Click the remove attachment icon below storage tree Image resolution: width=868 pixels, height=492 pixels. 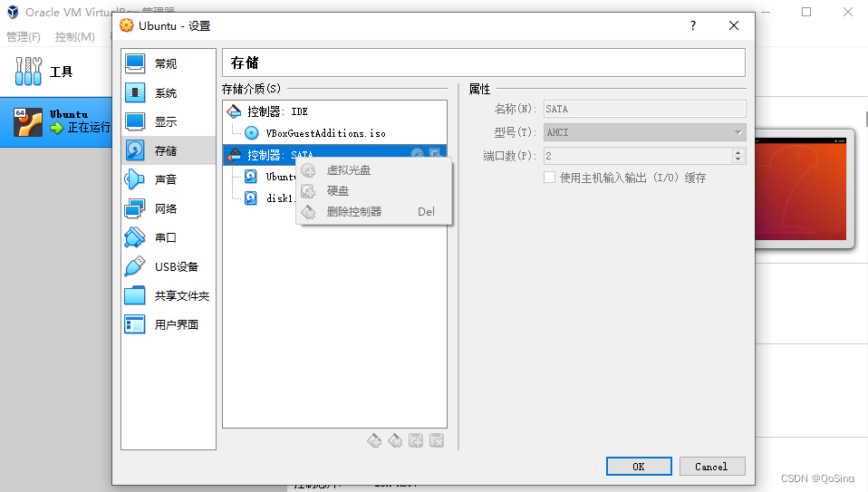pos(437,440)
